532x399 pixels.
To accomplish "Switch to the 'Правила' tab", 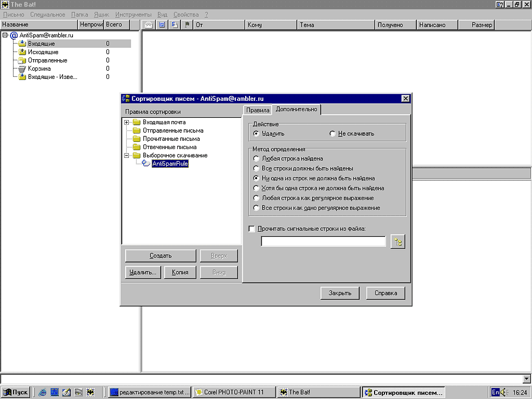I will 257,110.
